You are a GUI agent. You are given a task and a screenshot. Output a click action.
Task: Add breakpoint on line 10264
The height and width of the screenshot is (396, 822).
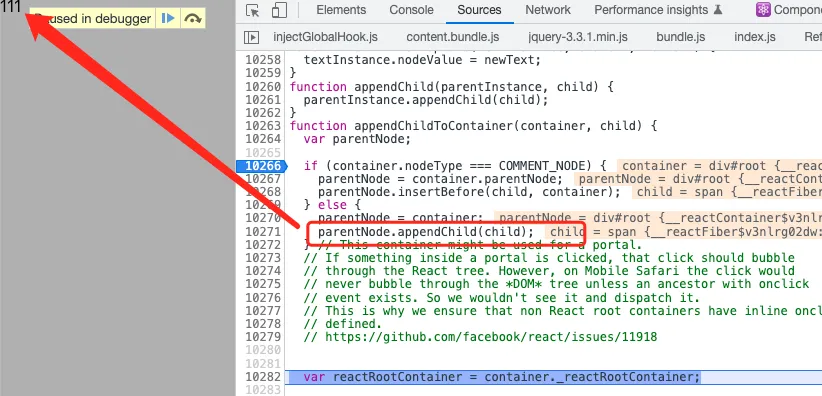click(x=263, y=139)
